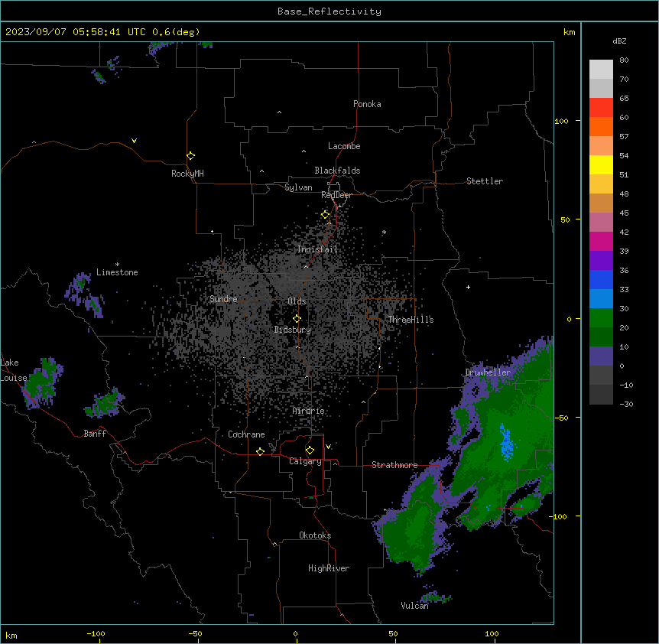Click the Lacombe city label

344,146
